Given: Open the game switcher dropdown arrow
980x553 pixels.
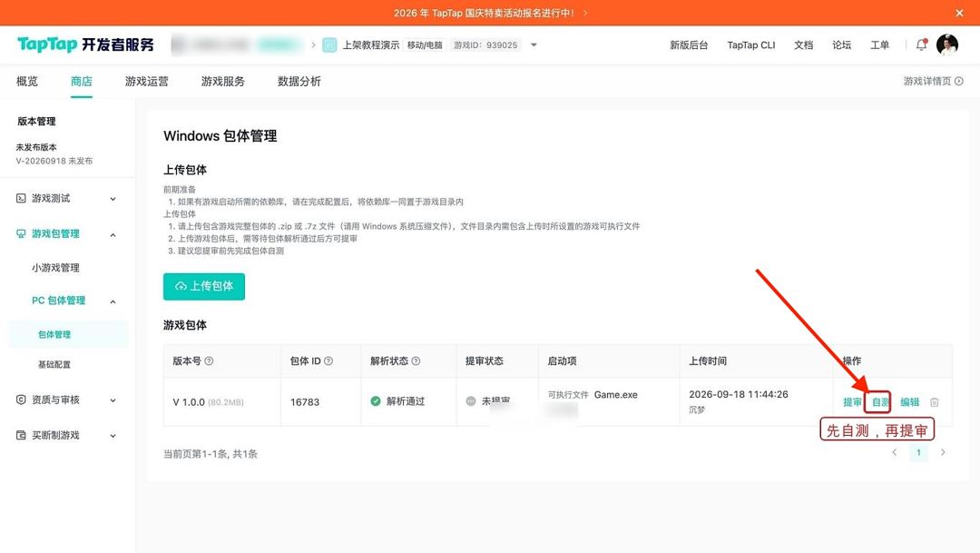Looking at the screenshot, I should click(x=534, y=45).
